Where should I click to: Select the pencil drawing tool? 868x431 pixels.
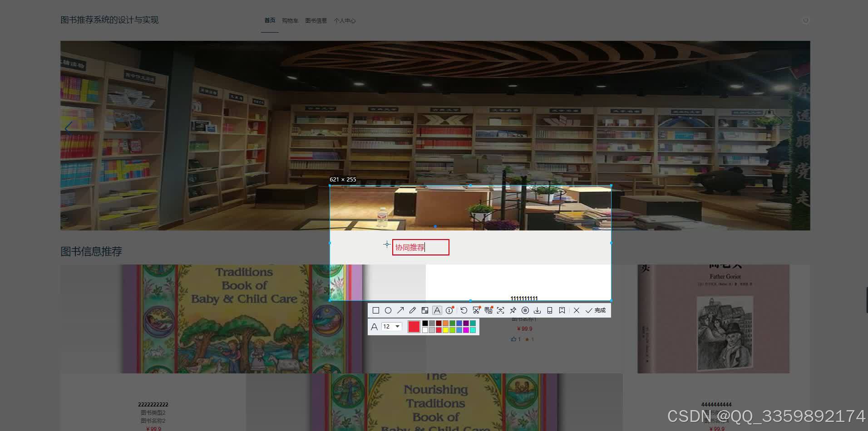pos(413,310)
